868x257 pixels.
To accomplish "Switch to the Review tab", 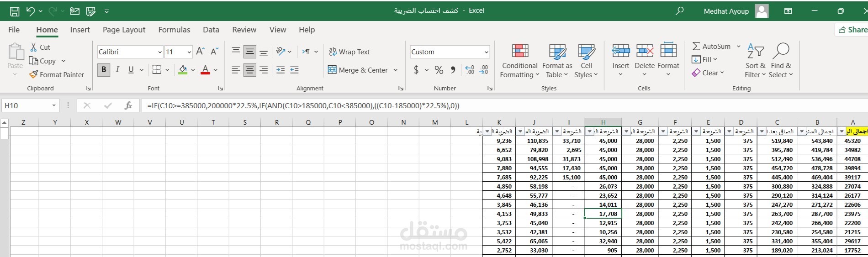I will tap(244, 30).
